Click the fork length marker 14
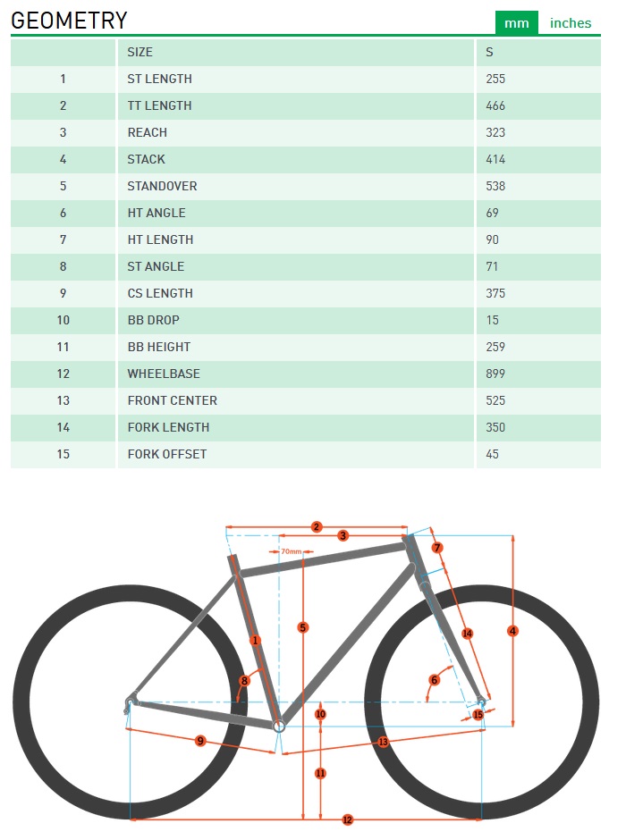626x840 pixels. 467,634
